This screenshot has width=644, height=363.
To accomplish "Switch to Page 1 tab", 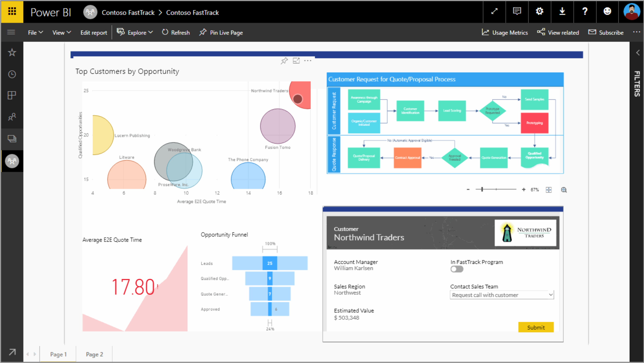I will coord(58,354).
